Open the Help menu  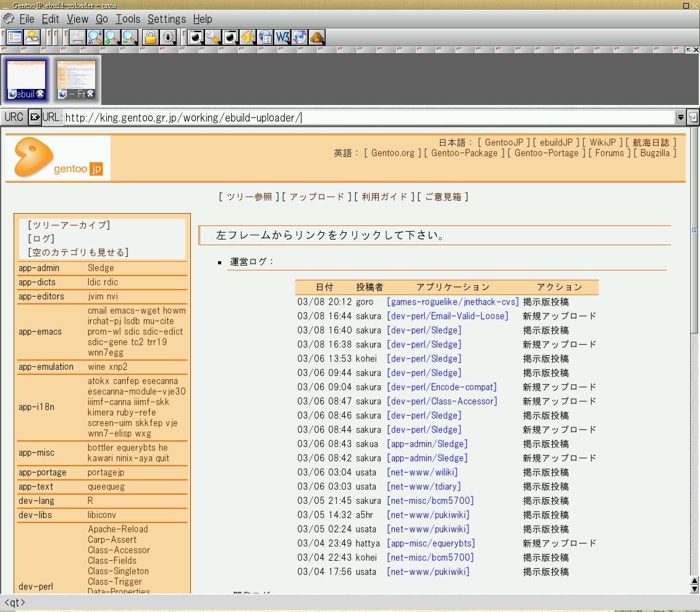point(203,19)
